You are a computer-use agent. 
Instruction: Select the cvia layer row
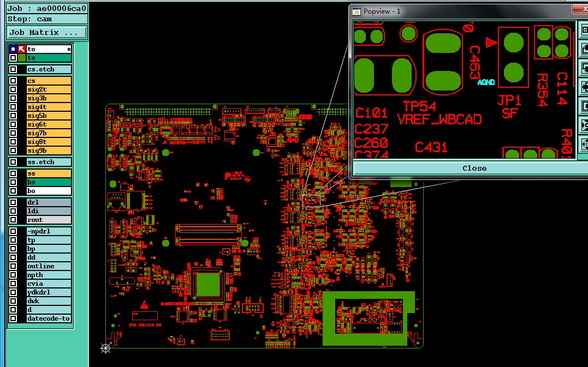point(49,284)
